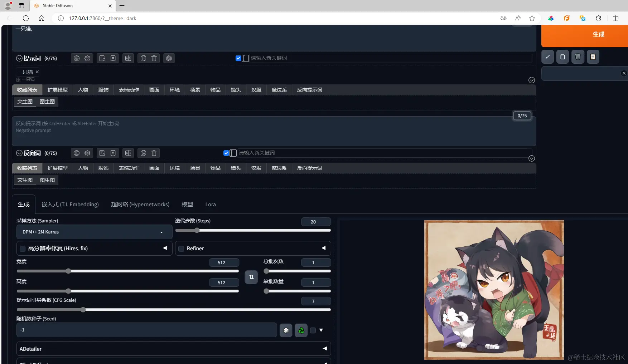The height and width of the screenshot is (364, 628).
Task: Click lower 文生图 button under 反向词 收藏列表
Action: click(25, 180)
